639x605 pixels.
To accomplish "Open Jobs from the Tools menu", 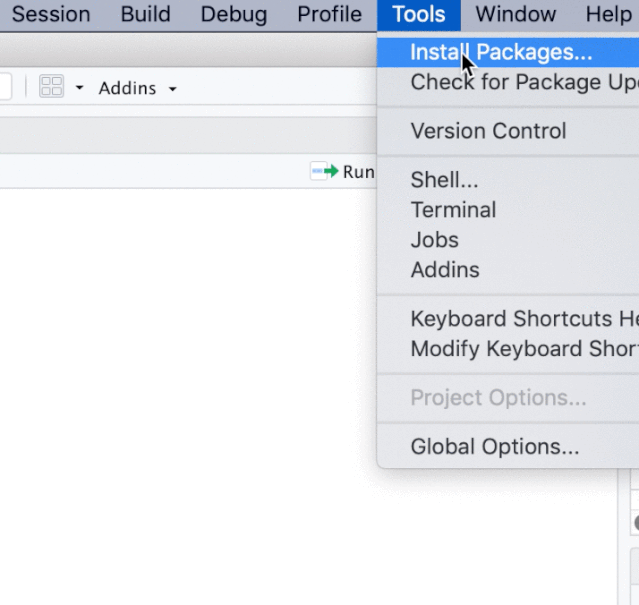I will pos(434,240).
